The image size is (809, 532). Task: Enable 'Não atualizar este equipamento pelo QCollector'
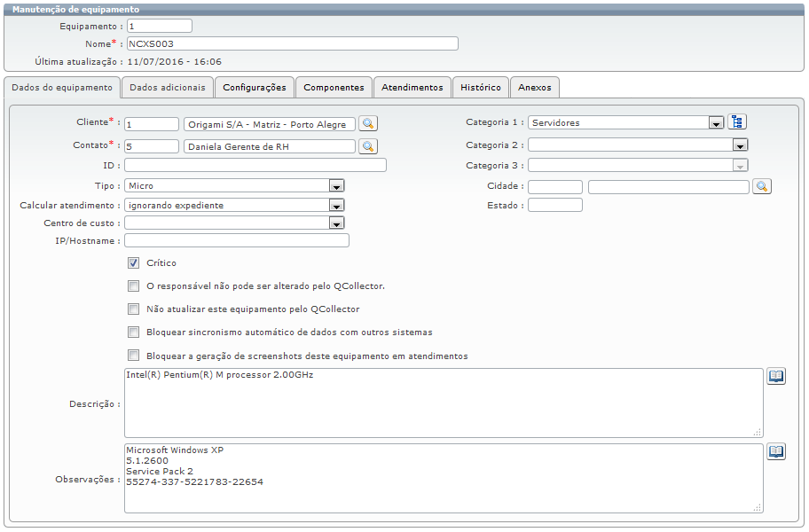pos(134,309)
